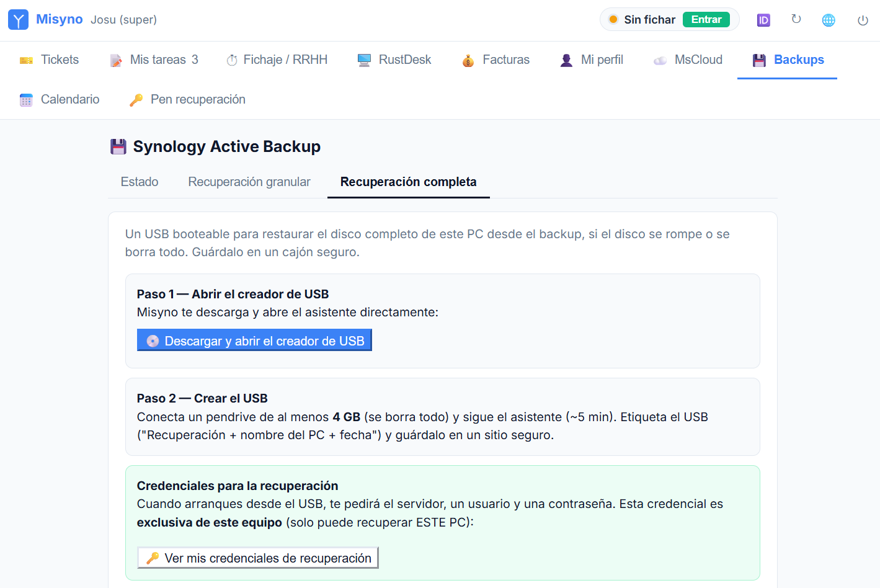Go to Mis tareas

tap(154, 60)
